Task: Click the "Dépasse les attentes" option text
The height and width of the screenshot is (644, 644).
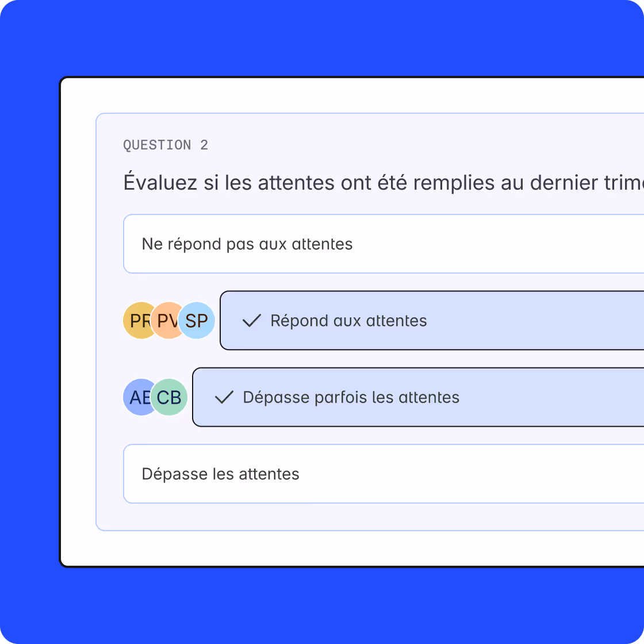Action: click(x=221, y=474)
